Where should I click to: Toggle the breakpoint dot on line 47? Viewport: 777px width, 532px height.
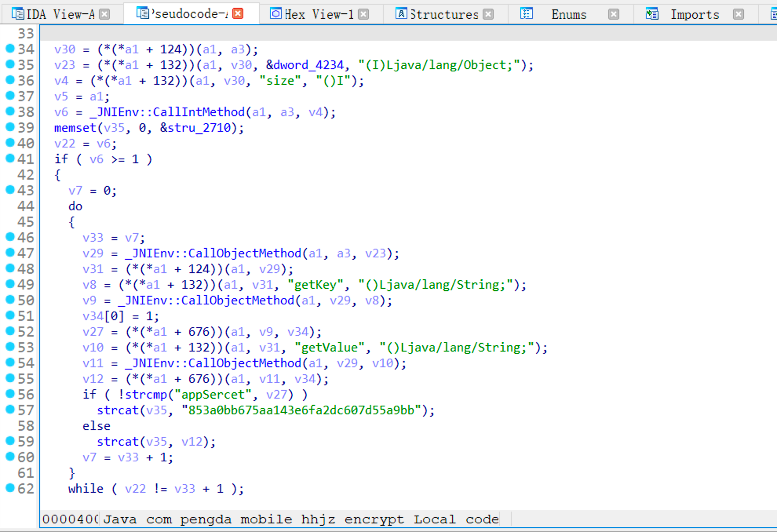coord(10,253)
